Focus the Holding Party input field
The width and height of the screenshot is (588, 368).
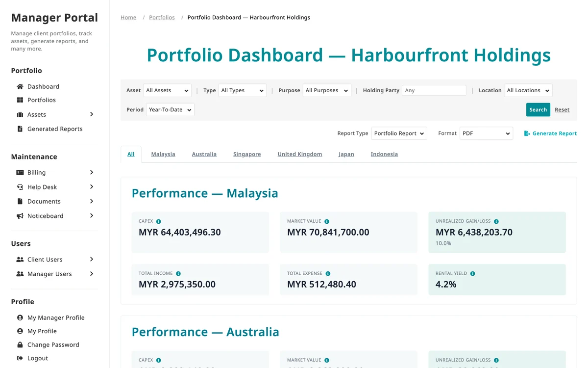[x=434, y=90]
